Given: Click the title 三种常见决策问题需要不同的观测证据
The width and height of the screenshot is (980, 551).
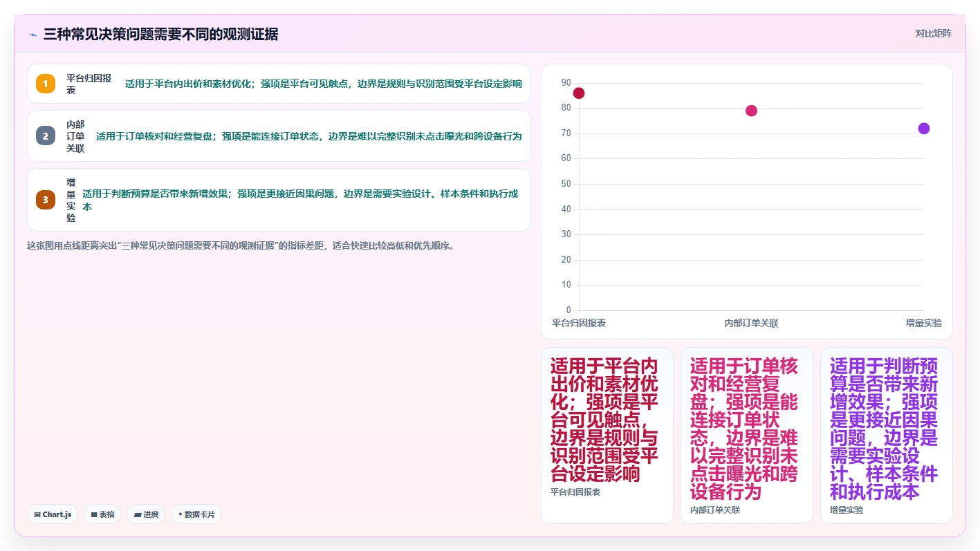Looking at the screenshot, I should [x=160, y=35].
